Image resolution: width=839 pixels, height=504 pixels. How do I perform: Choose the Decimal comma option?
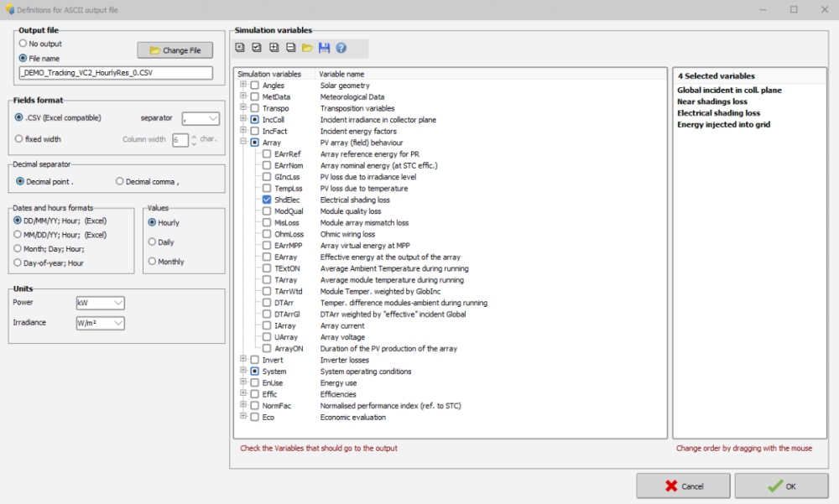point(120,181)
